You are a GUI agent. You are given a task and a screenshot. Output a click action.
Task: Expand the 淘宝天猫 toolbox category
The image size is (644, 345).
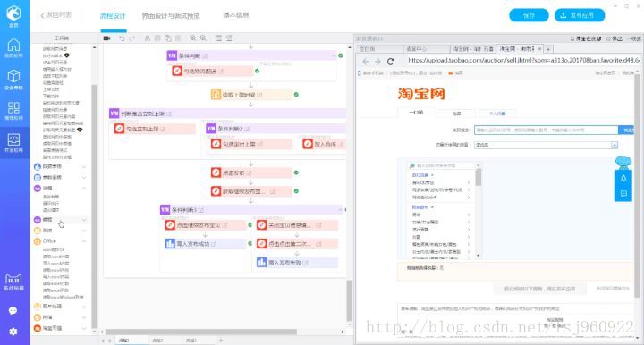click(84, 328)
